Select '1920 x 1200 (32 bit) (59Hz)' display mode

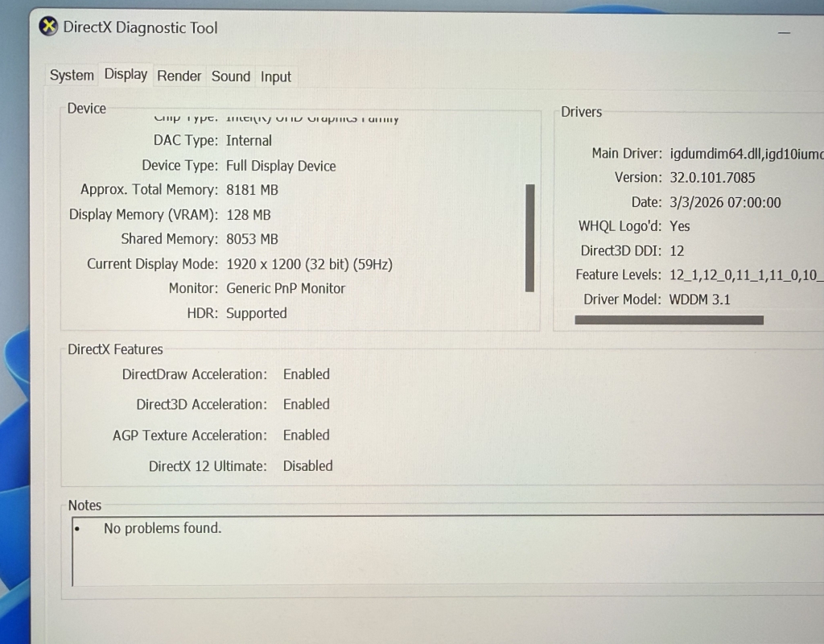pos(309,264)
